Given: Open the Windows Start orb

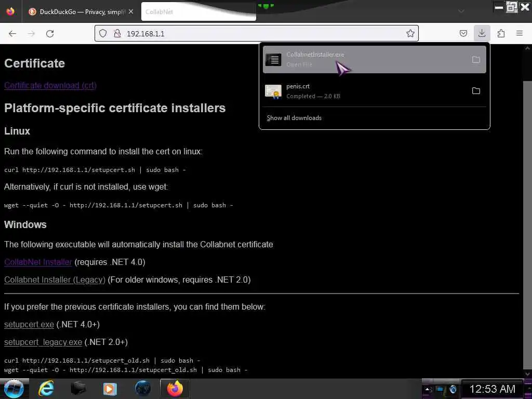Looking at the screenshot, I should click(14, 389).
